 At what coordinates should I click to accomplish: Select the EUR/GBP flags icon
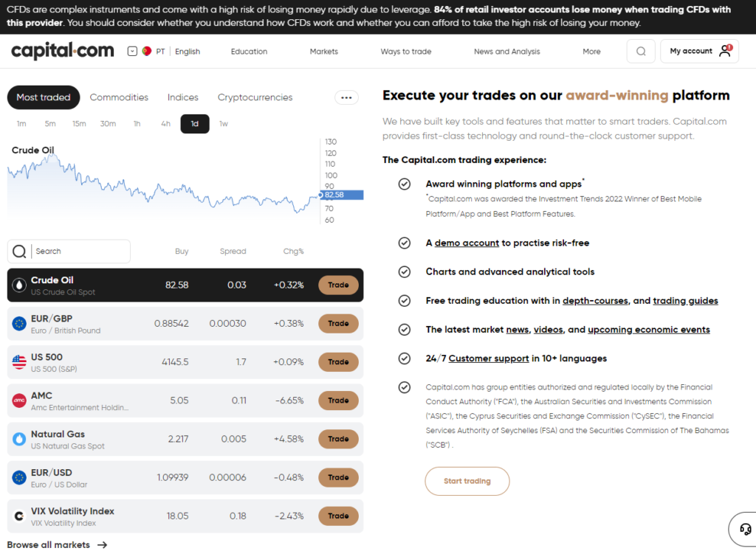pyautogui.click(x=18, y=323)
